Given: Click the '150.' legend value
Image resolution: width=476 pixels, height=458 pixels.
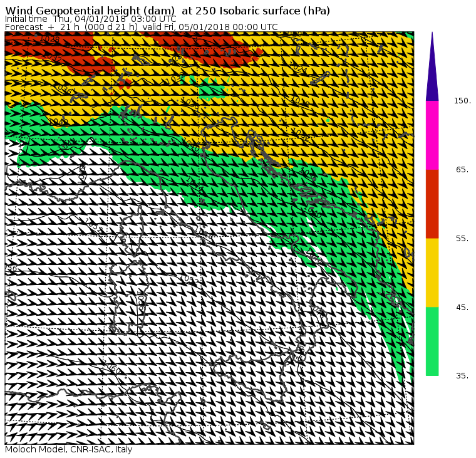Looking at the screenshot, I should tap(462, 101).
